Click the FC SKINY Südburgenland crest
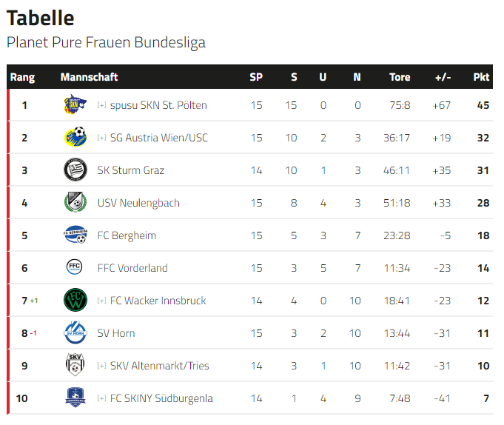Viewport: 504px width, 425px height. [x=75, y=398]
